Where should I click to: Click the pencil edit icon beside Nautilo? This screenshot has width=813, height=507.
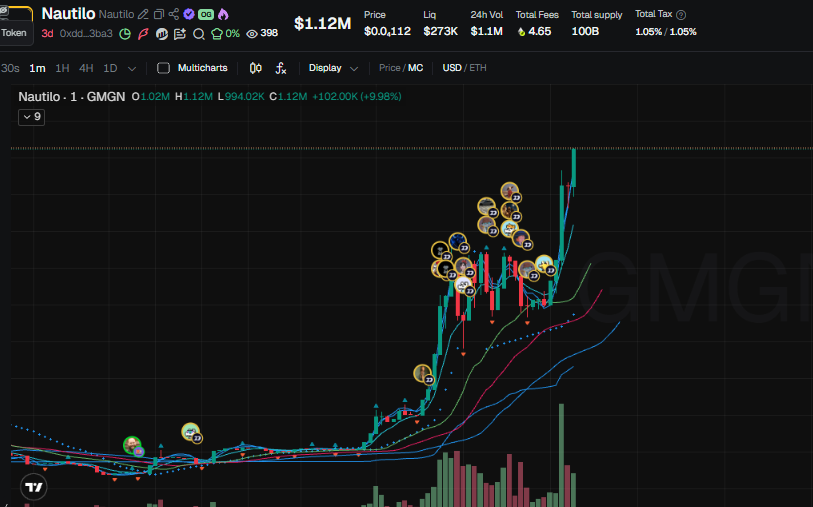point(143,15)
